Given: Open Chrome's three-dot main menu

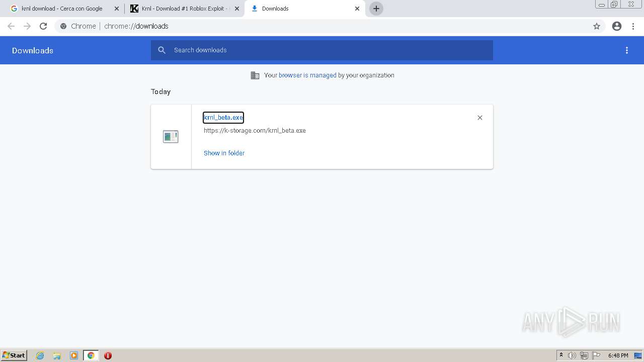Looking at the screenshot, I should pyautogui.click(x=633, y=26).
